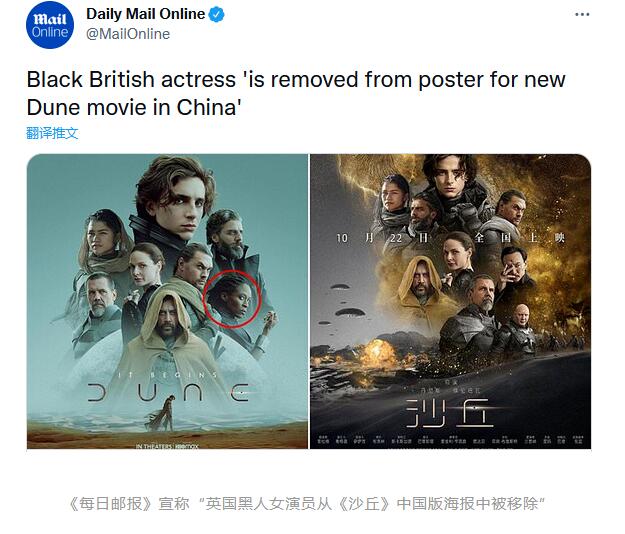Click the IN THEATERS HBO MAX text
The width and height of the screenshot is (625, 534).
167,446
